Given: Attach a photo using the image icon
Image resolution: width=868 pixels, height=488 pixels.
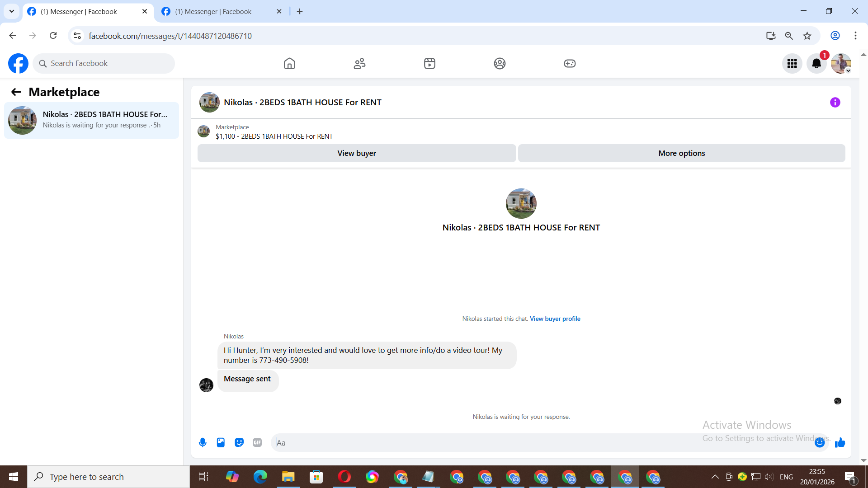Looking at the screenshot, I should tap(221, 442).
